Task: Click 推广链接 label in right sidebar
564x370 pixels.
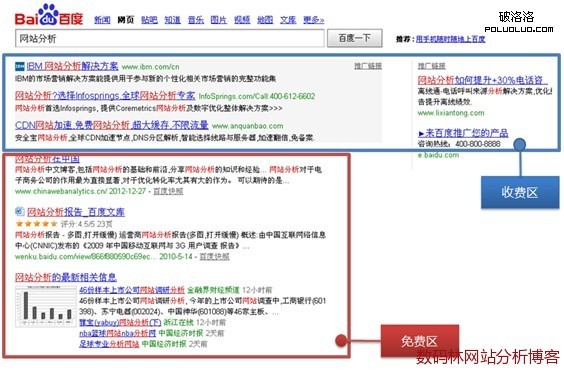Action: coord(432,66)
